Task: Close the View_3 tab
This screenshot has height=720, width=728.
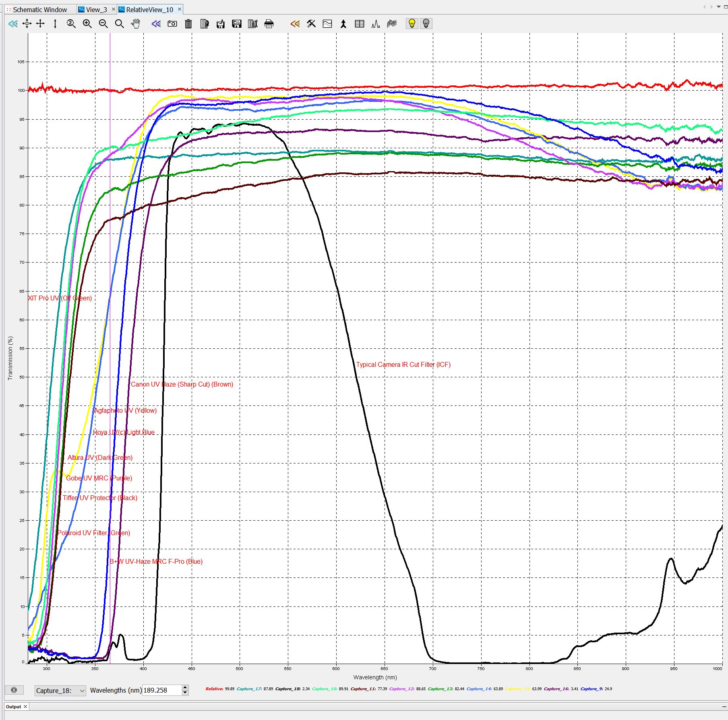Action: 113,9
